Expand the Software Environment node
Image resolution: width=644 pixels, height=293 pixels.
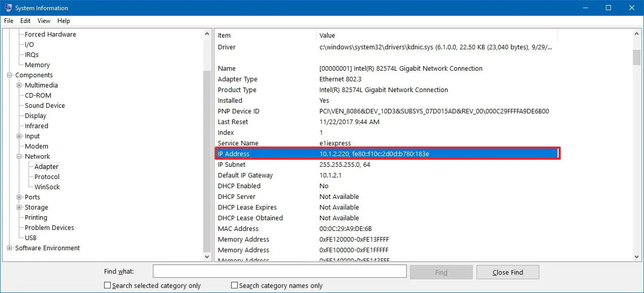tap(10, 248)
